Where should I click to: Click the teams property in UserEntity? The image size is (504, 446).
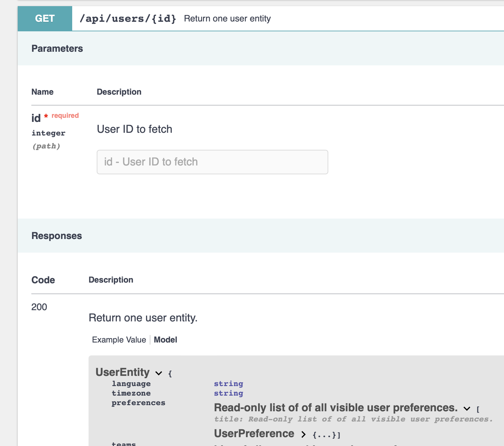pyautogui.click(x=124, y=444)
